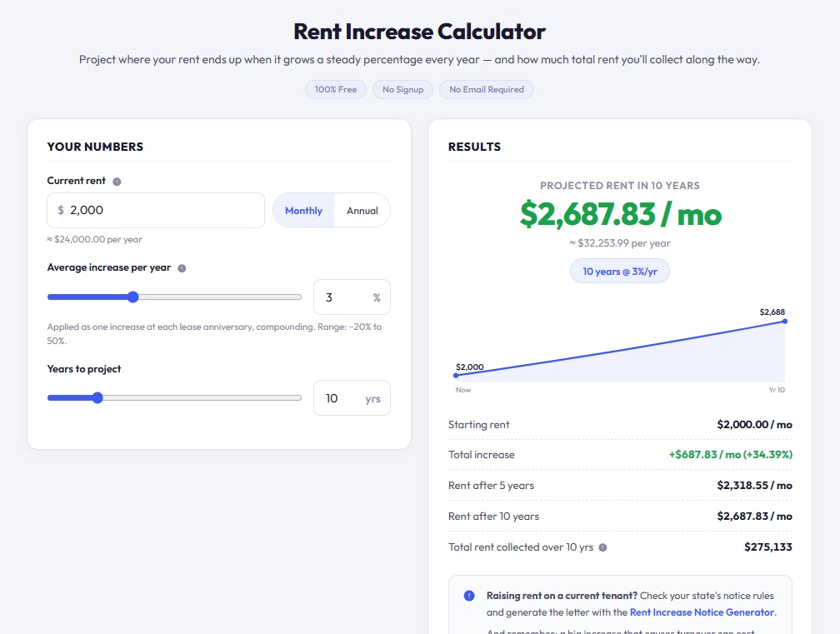This screenshot has height=634, width=840.
Task: Open the Rent Increase Notice Generator link
Action: [x=702, y=612]
